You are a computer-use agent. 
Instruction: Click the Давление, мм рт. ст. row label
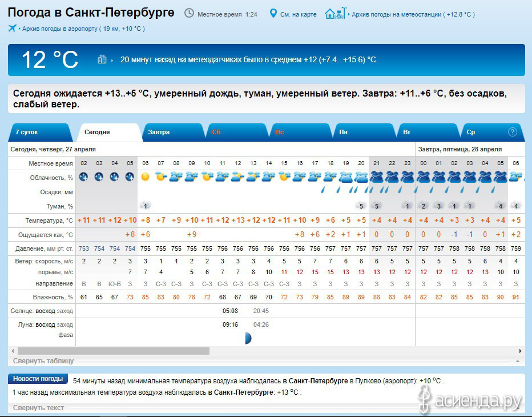tap(44, 249)
